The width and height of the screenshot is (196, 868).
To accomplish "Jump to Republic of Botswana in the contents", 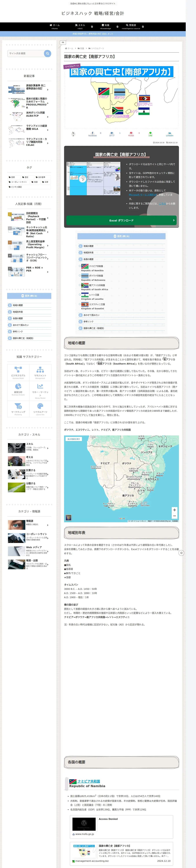I will point(93,280).
